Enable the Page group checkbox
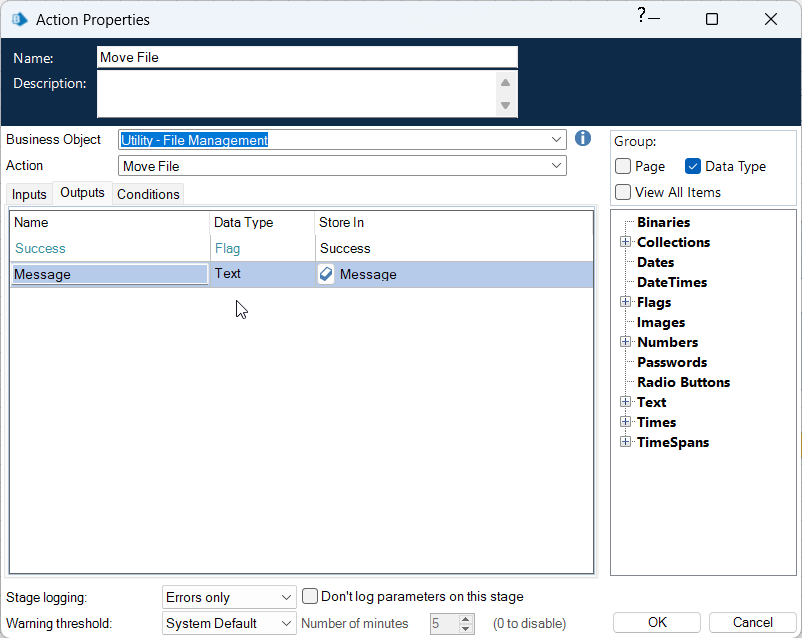The image size is (802, 638). coord(623,167)
